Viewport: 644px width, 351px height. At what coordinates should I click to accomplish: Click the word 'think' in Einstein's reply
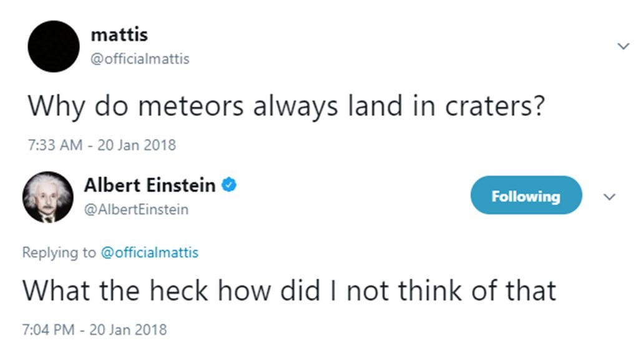point(430,291)
